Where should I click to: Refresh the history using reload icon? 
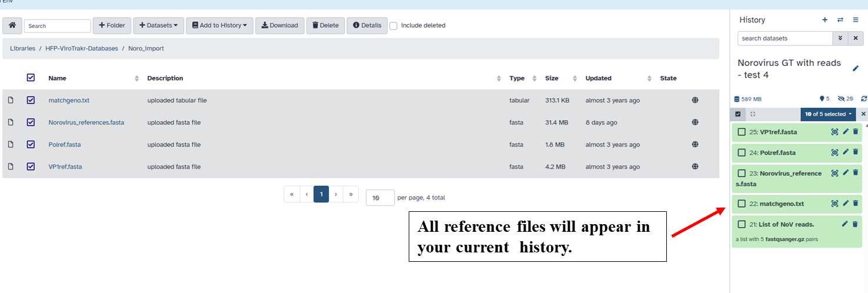pos(863,99)
